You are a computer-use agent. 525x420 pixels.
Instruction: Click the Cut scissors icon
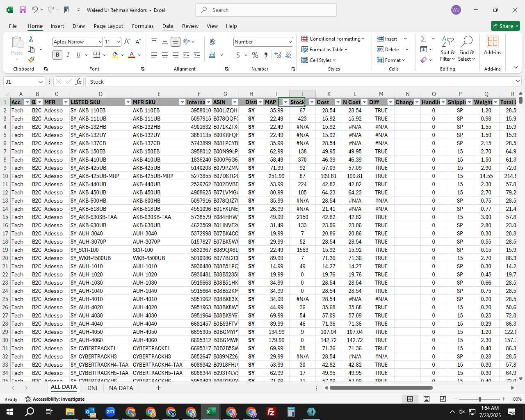pyautogui.click(x=31, y=39)
